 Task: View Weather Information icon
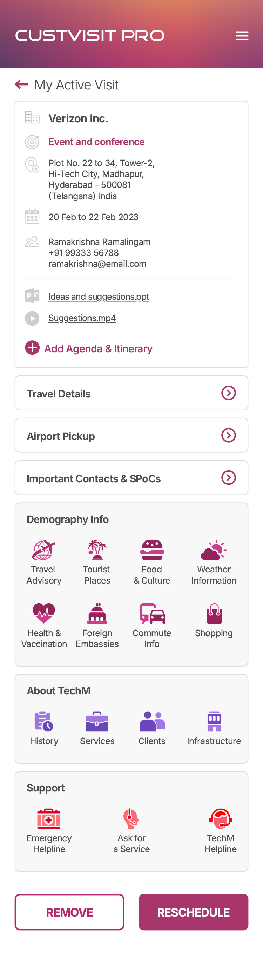click(214, 550)
